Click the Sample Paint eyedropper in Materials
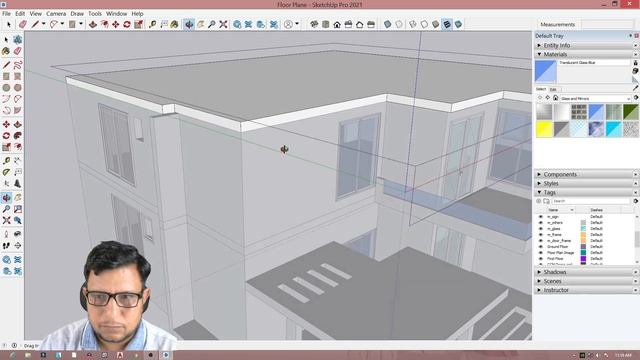 (x=635, y=88)
